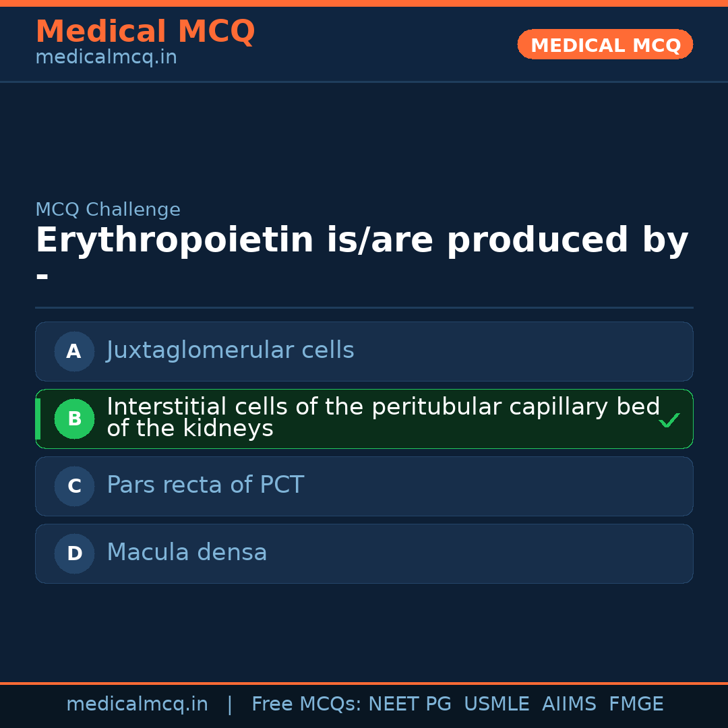Click FMGE in the footer
The image size is (728, 728).
pyautogui.click(x=636, y=704)
